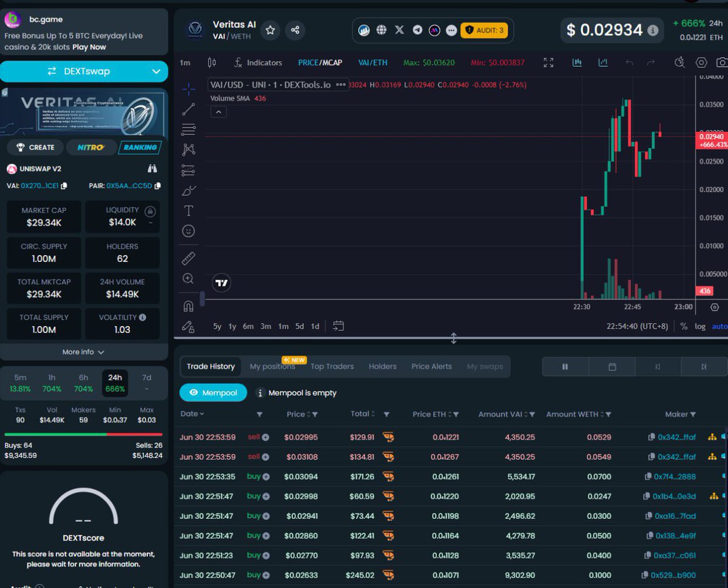Select the 1m interval in chart toolbar
Viewport: 728px width, 588px height.
(x=185, y=62)
